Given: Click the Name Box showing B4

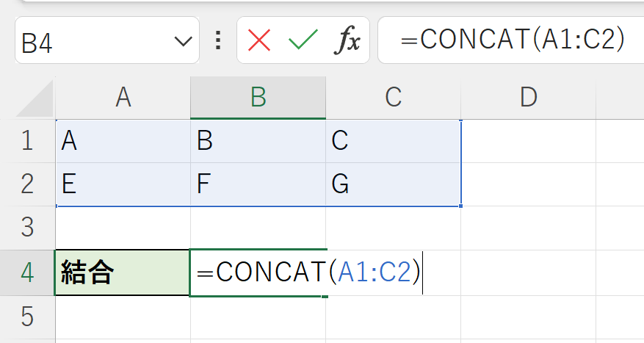Looking at the screenshot, I should 88,41.
